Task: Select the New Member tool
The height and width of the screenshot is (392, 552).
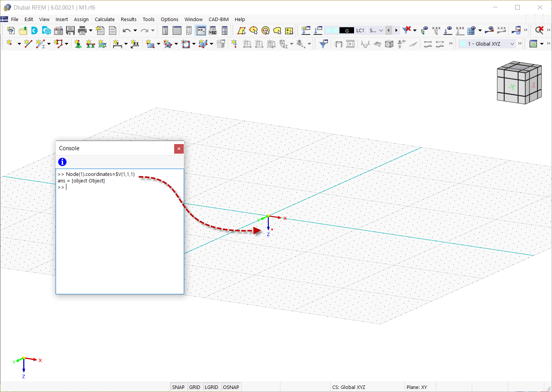Action: click(x=40, y=44)
